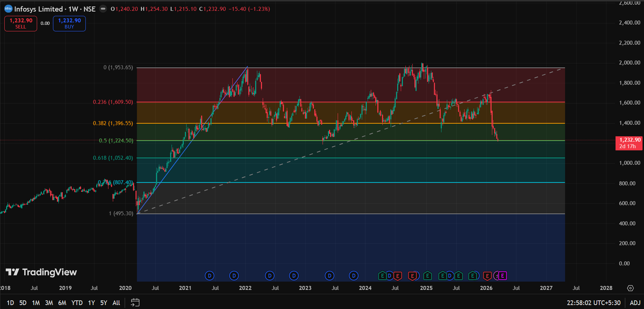Click the 2,000.00 price axis label

[x=631, y=63]
